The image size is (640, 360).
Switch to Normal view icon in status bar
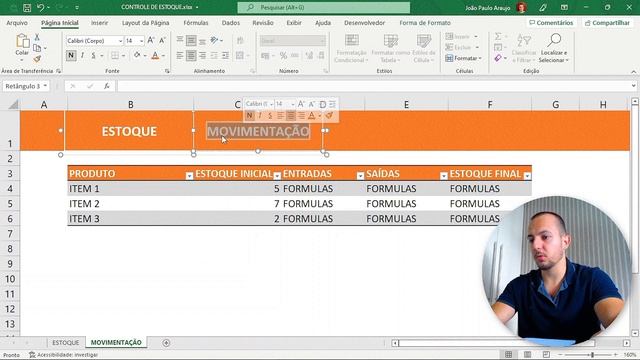point(509,354)
